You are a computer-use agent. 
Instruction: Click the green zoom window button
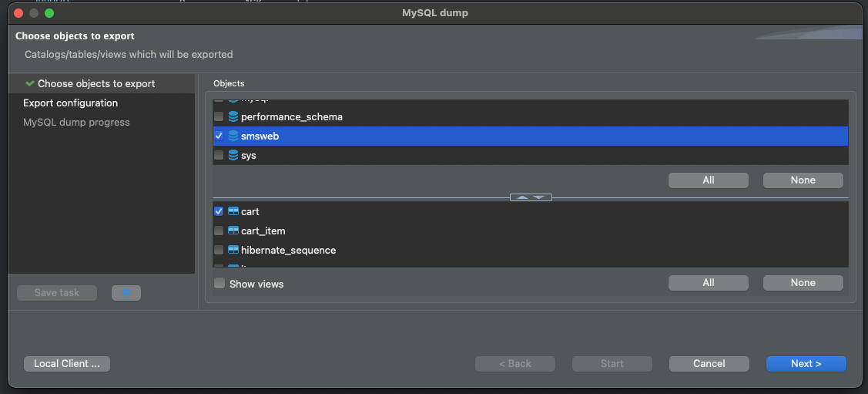[49, 13]
